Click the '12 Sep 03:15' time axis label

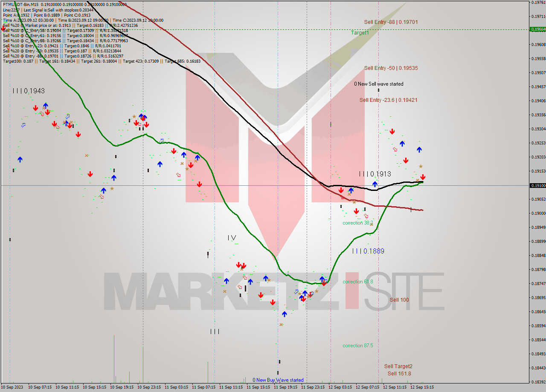pyautogui.click(x=340, y=387)
